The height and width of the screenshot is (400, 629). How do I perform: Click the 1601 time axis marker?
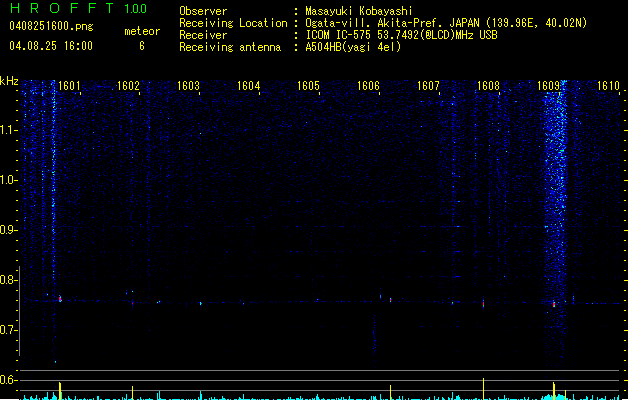click(x=69, y=86)
